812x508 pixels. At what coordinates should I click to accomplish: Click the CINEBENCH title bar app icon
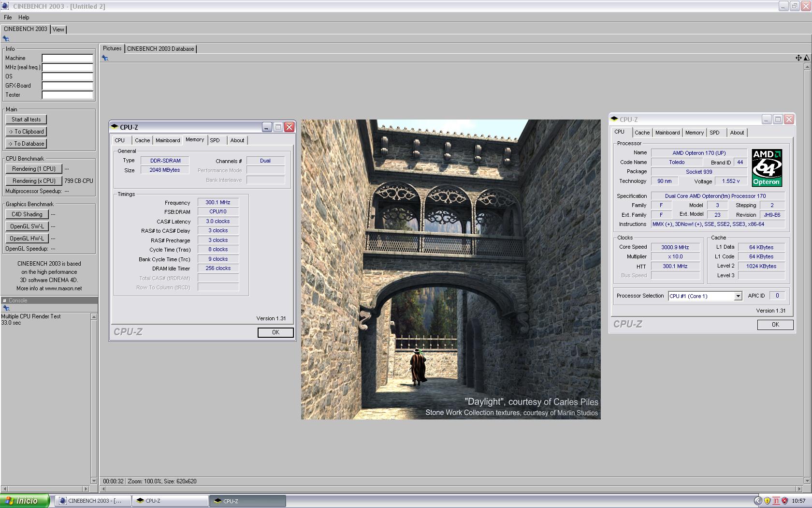[x=5, y=6]
